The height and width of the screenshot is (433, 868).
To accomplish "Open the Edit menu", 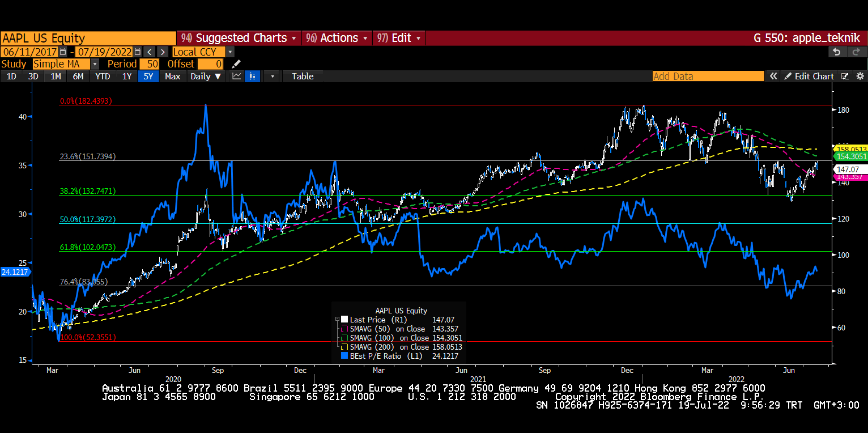I will 399,38.
